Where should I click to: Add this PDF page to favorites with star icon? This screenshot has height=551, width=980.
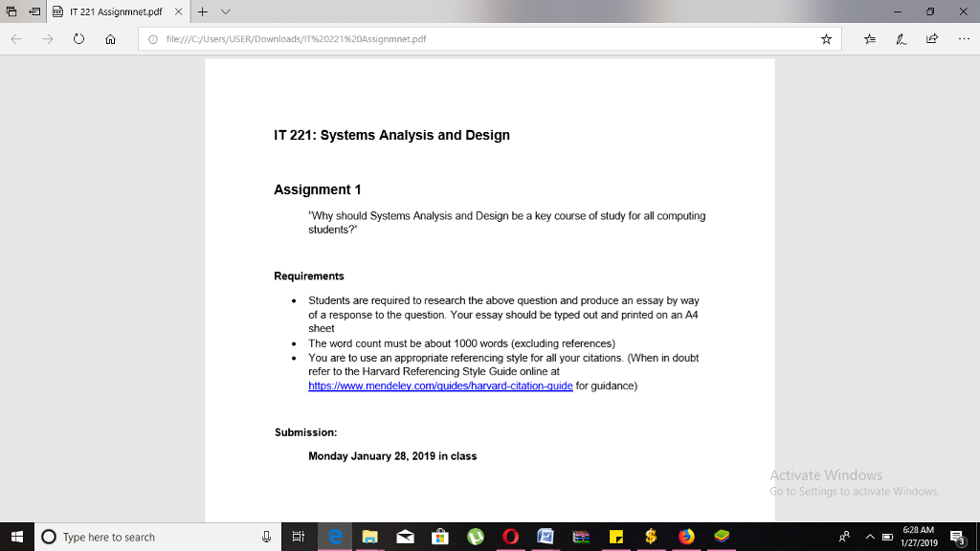pos(828,39)
